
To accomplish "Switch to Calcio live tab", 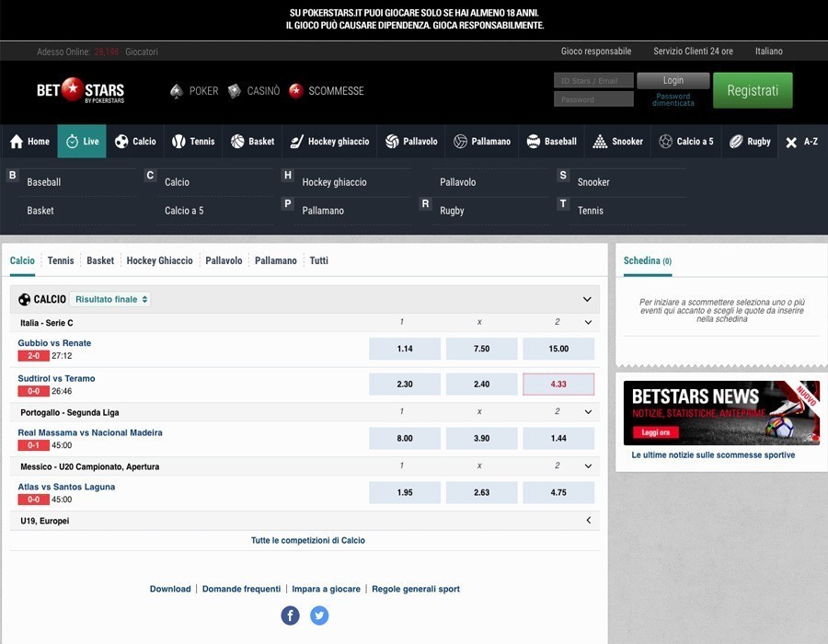I will pos(22,260).
